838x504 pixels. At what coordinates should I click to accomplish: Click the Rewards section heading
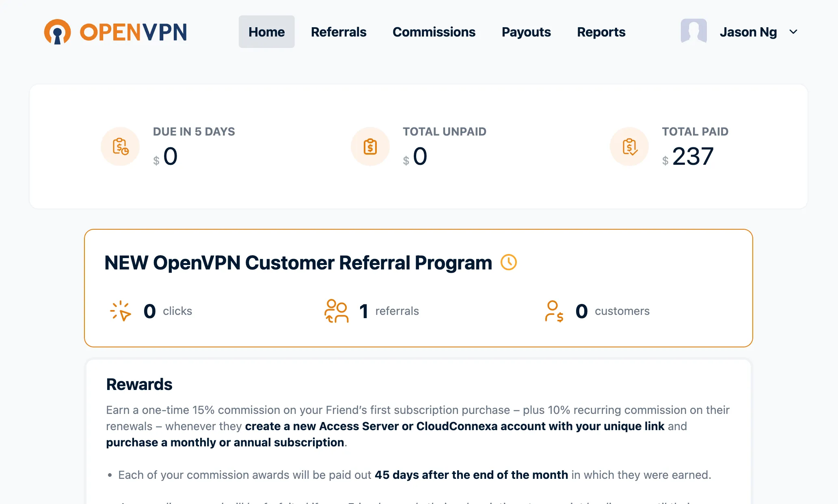(x=139, y=384)
